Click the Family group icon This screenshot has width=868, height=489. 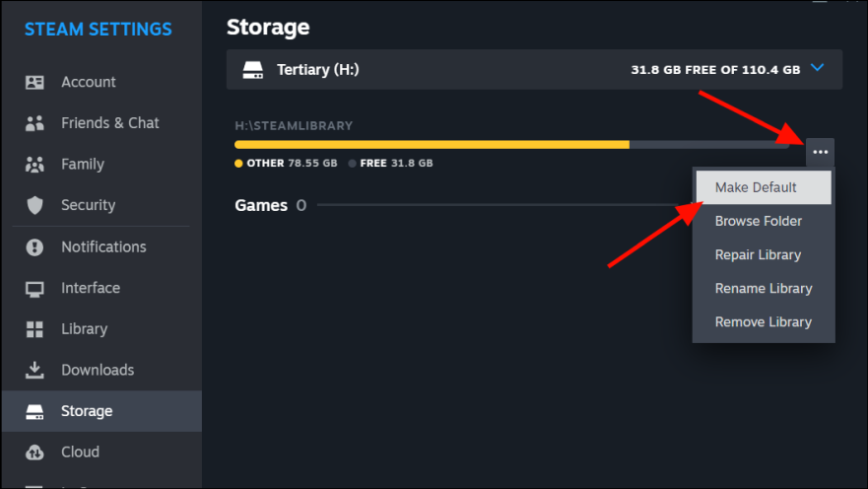pos(35,165)
